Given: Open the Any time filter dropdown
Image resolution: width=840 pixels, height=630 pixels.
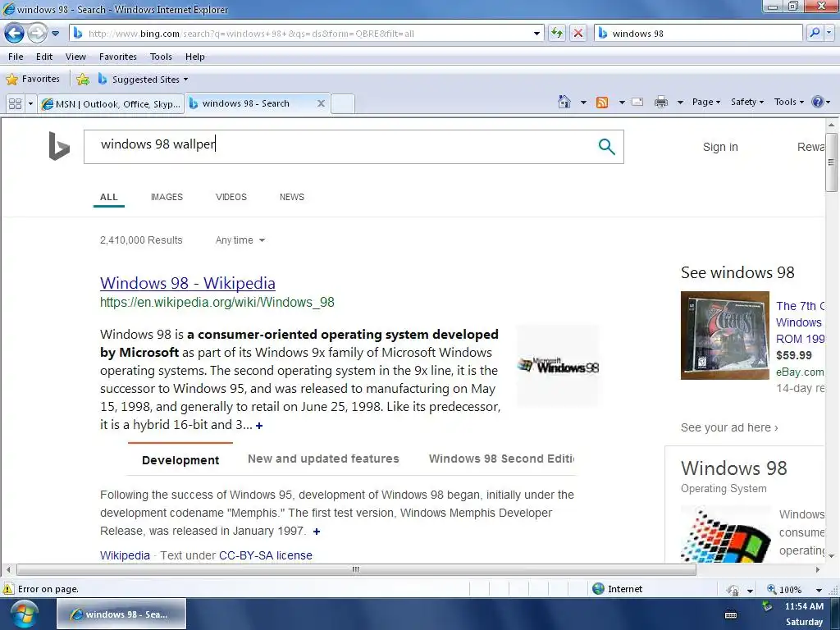Looking at the screenshot, I should click(240, 240).
